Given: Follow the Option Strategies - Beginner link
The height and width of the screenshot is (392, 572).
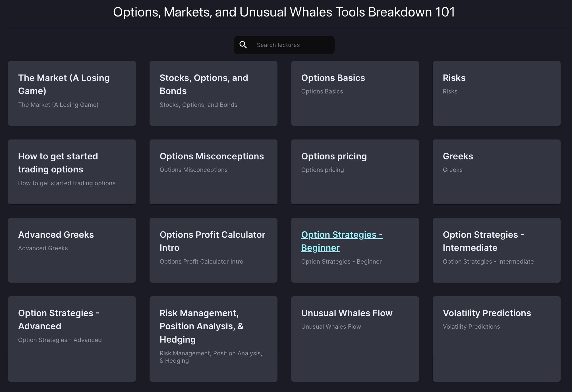Looking at the screenshot, I should pyautogui.click(x=342, y=241).
